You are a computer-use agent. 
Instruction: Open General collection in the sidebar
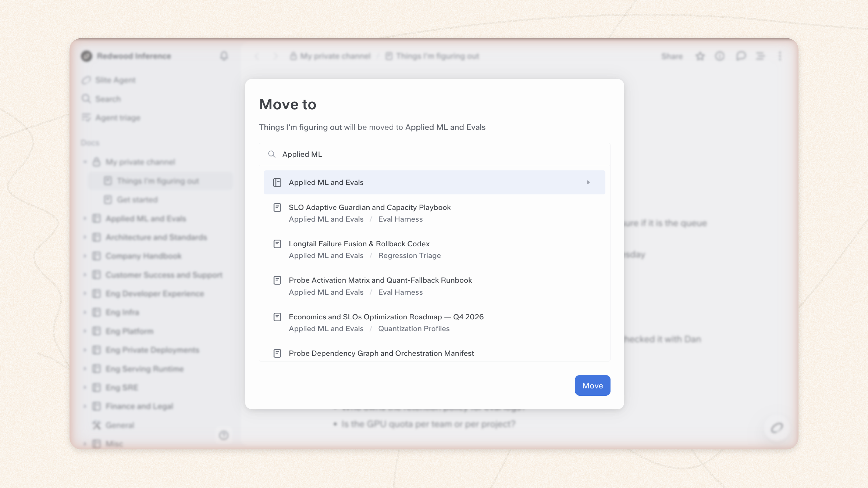[120, 425]
